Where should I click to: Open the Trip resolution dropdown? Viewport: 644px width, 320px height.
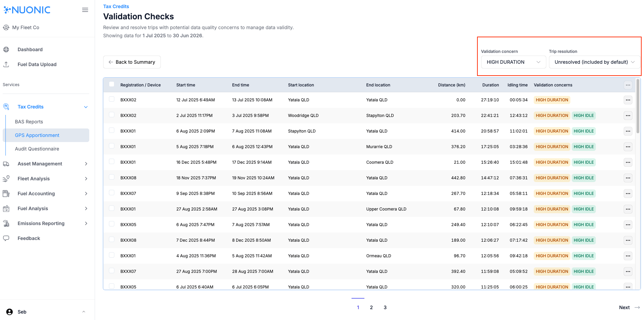click(x=594, y=62)
